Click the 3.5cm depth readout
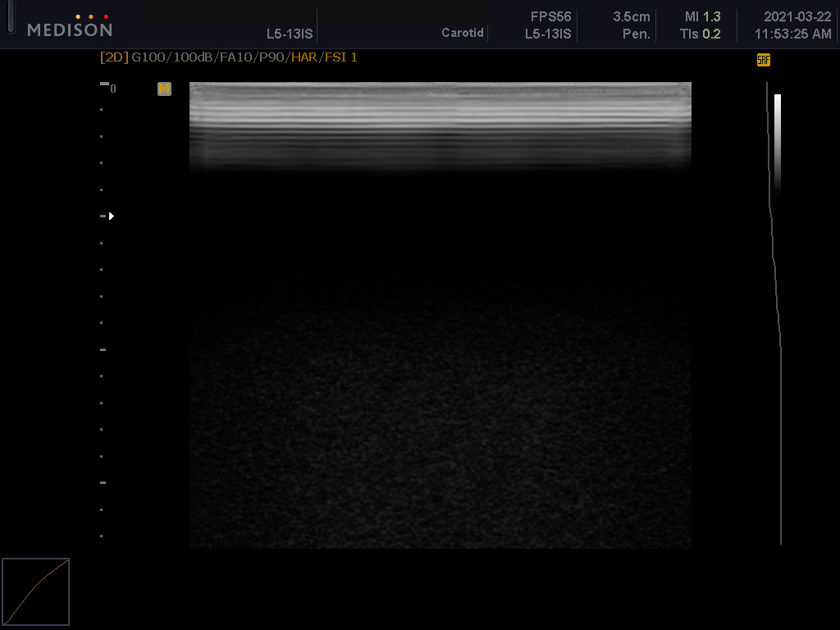The width and height of the screenshot is (840, 630). [632, 16]
